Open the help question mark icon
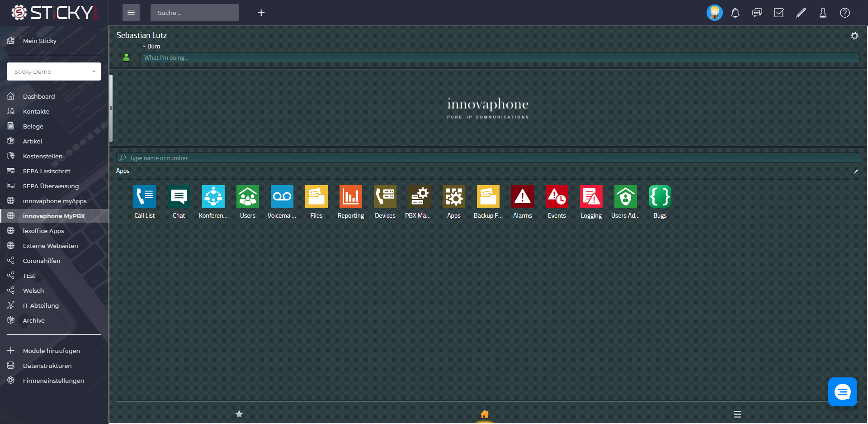 (x=845, y=13)
